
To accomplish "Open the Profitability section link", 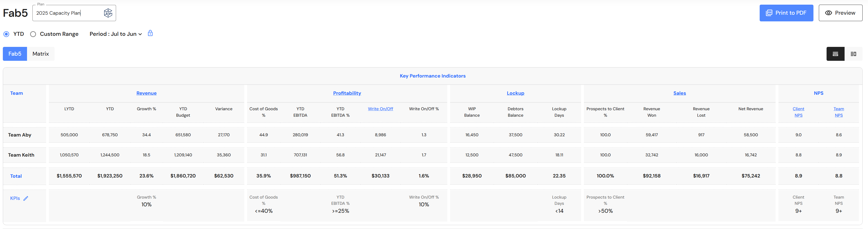I will [x=347, y=93].
